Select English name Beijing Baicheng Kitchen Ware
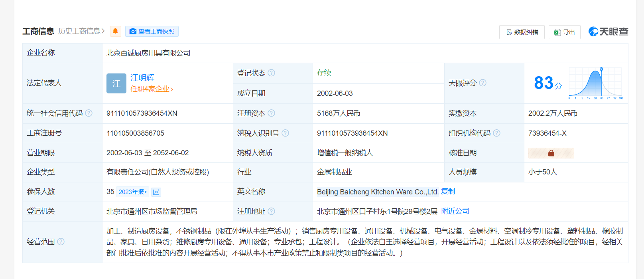 click(x=378, y=192)
